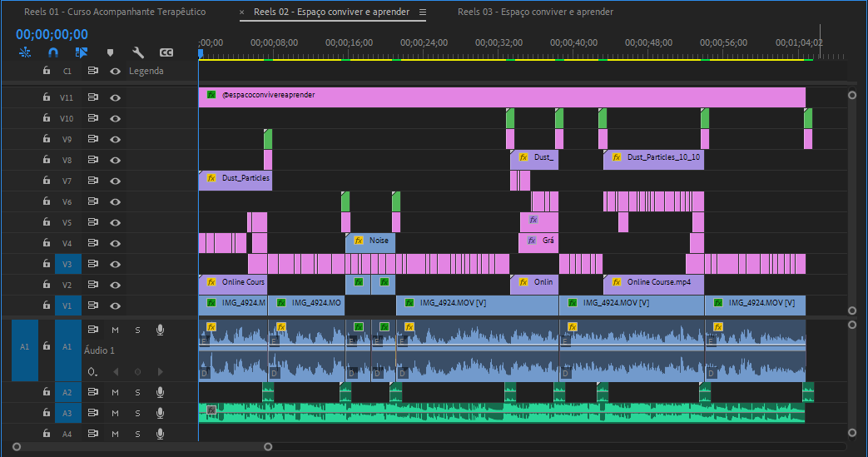Open Reels 02 sequence panel menu
The image size is (868, 457).
[423, 12]
